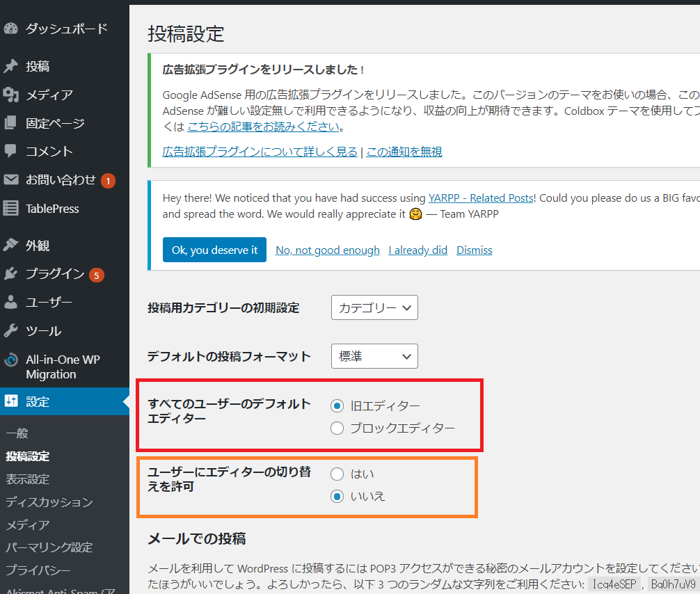The image size is (700, 594).
Task: Click the plug icon for プラグイン
Action: coord(11,274)
